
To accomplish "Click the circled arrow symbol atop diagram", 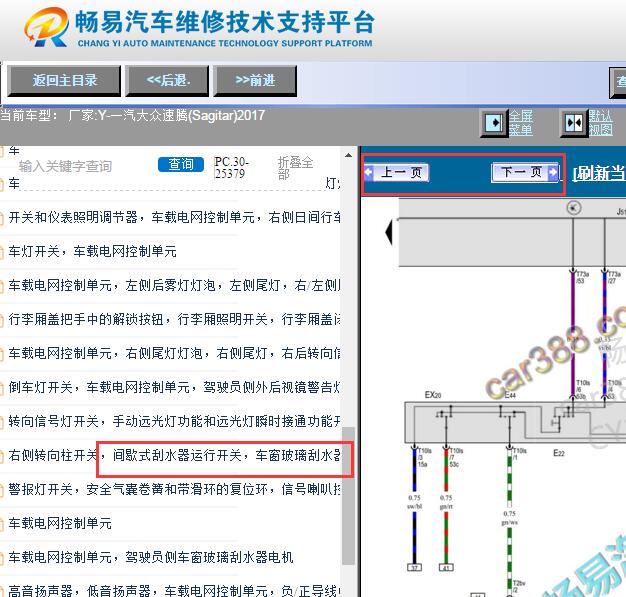I will point(574,208).
